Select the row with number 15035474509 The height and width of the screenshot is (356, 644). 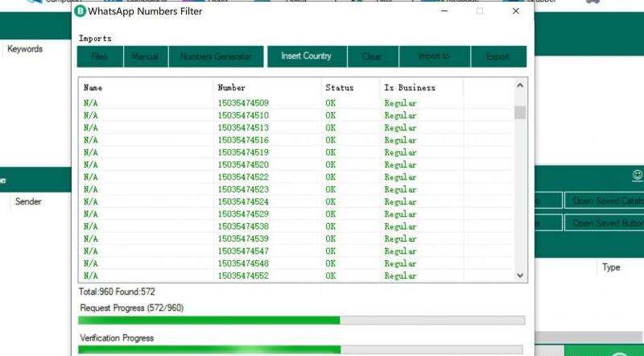pyautogui.click(x=243, y=103)
